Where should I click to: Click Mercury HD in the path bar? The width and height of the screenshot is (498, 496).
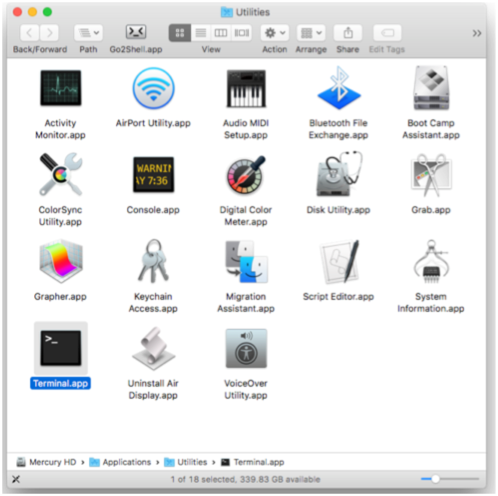[x=47, y=462]
